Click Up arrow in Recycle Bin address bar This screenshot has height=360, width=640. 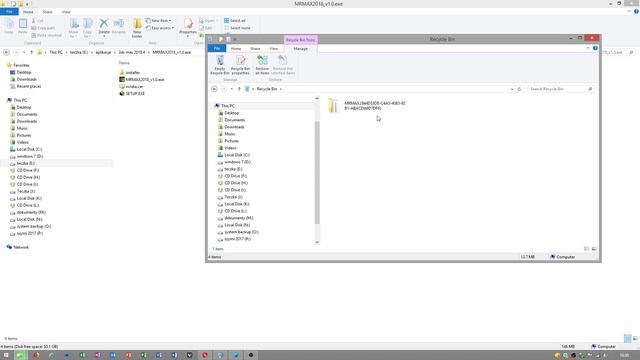pyautogui.click(x=239, y=89)
